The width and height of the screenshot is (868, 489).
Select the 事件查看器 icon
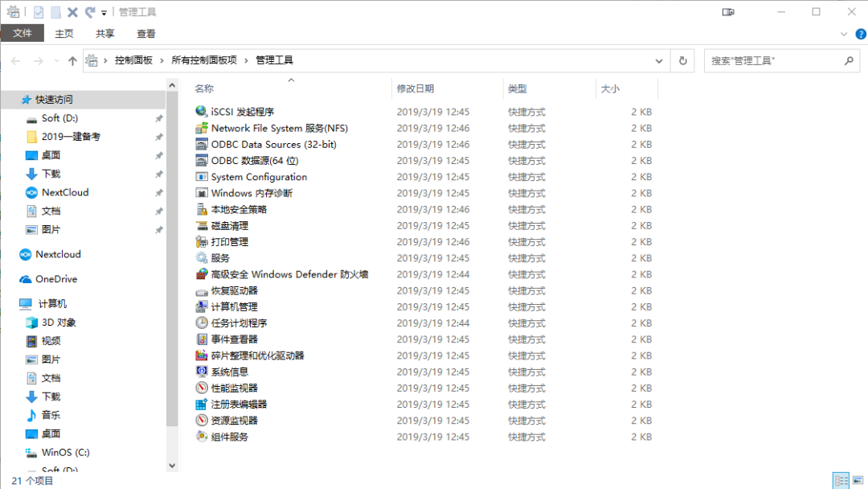(x=202, y=339)
